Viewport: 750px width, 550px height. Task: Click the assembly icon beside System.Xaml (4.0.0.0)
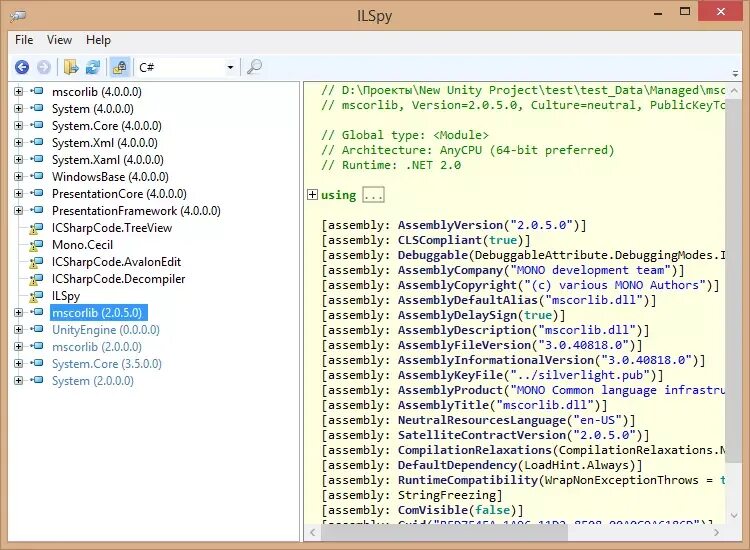pos(37,159)
